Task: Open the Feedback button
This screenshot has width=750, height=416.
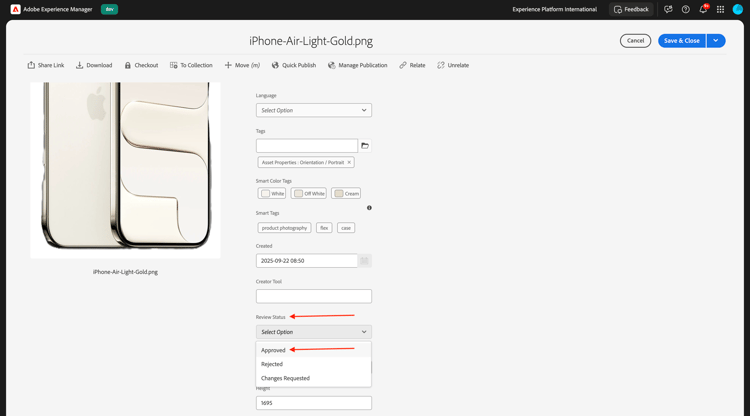Action: pyautogui.click(x=631, y=9)
